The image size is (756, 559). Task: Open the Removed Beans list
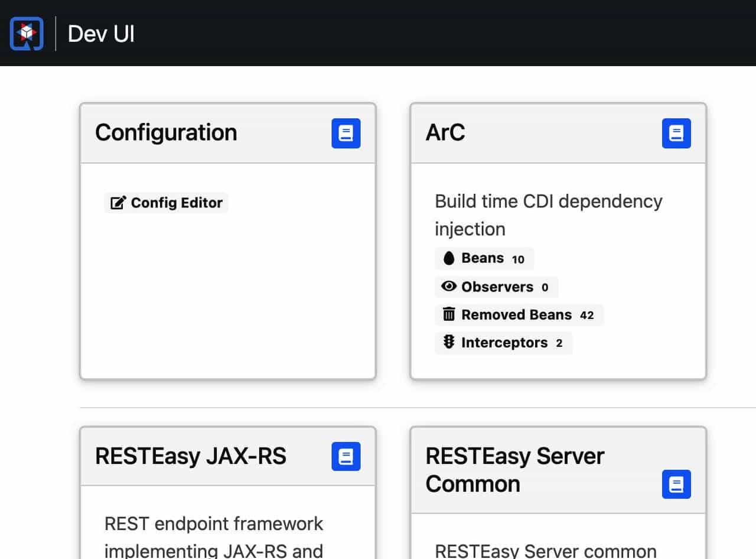(x=516, y=314)
